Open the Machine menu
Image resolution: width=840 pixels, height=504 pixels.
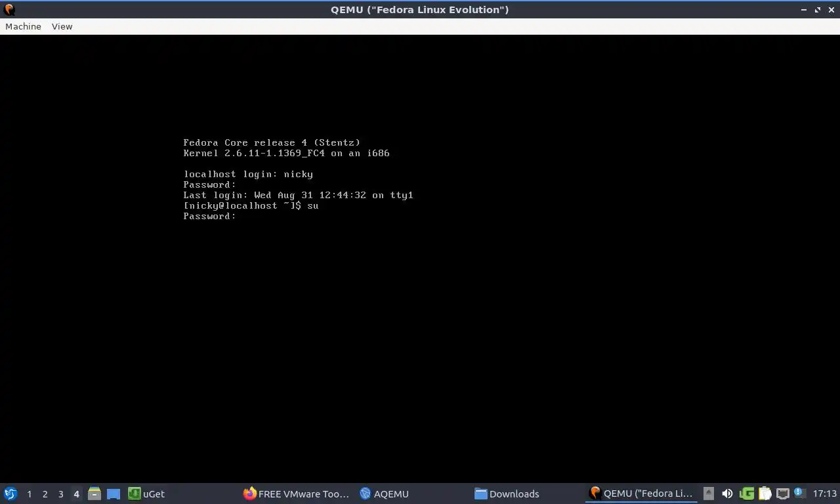pyautogui.click(x=23, y=26)
